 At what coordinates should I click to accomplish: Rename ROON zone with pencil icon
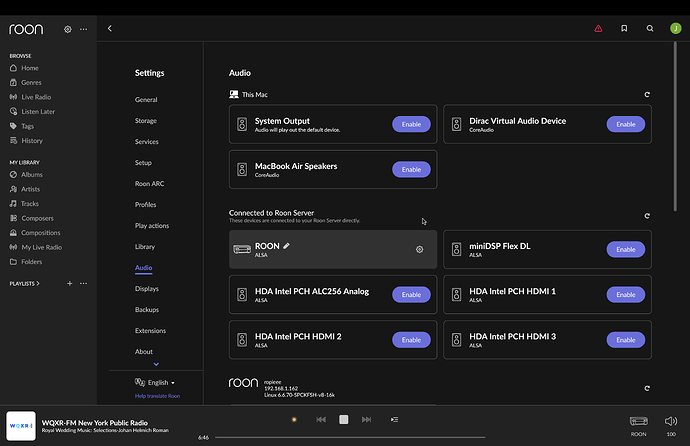pos(286,246)
